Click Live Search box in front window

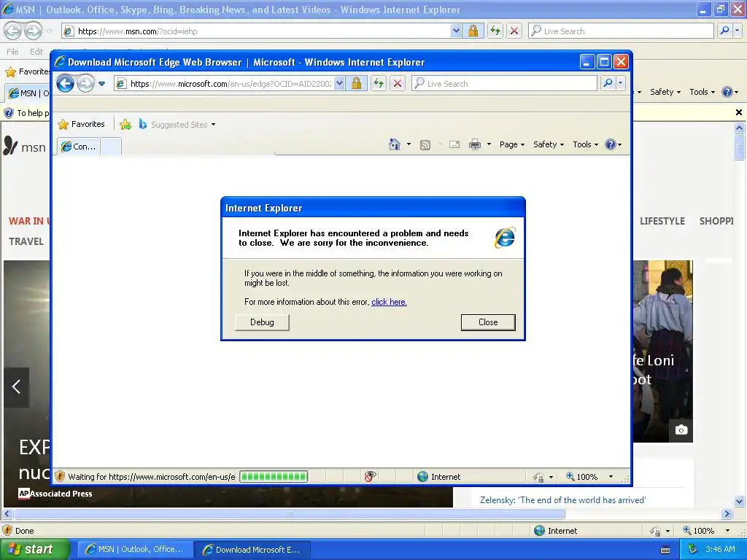tap(504, 84)
